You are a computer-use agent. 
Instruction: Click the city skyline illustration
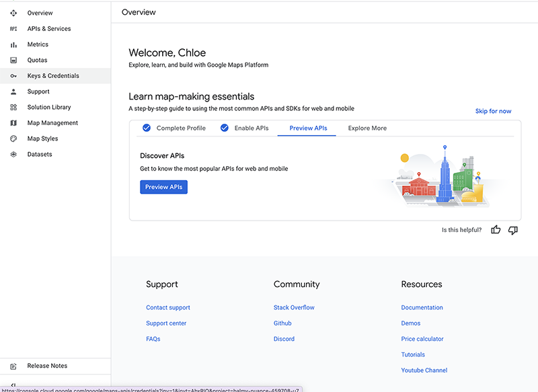pyautogui.click(x=443, y=176)
